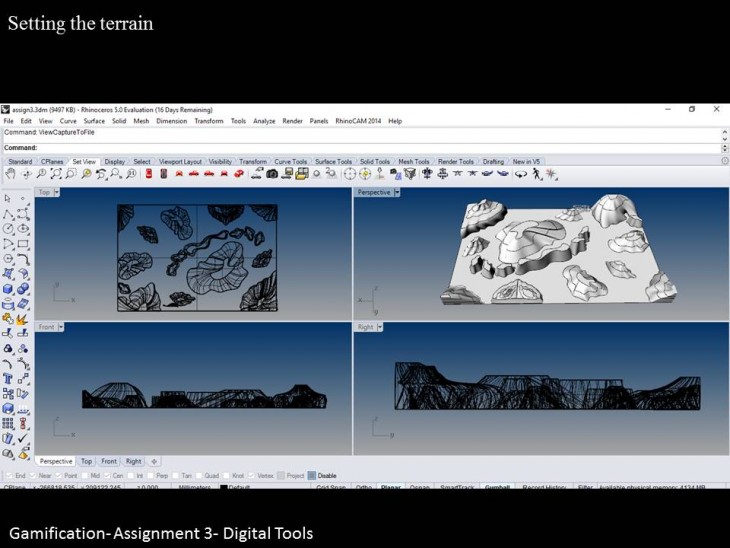Select the pointer selection arrow tool
The image size is (730, 548).
point(9,199)
